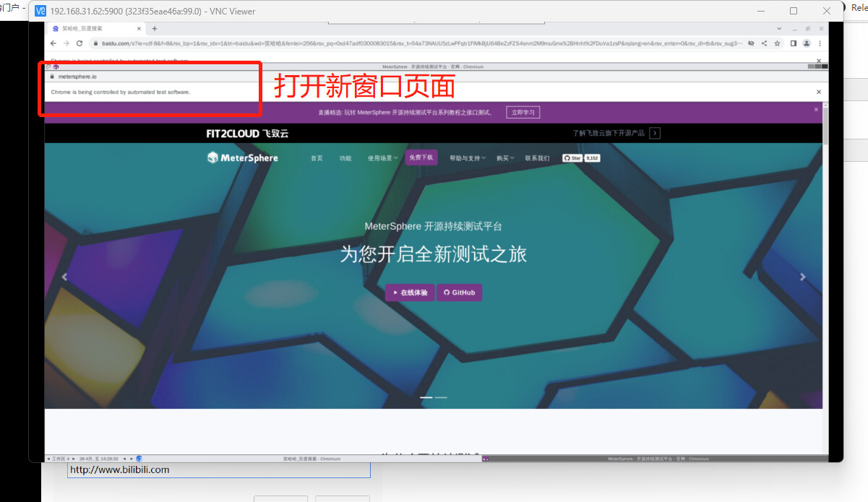Click the arrow box beside 开源产品 text
The width and height of the screenshot is (868, 502).
[655, 133]
